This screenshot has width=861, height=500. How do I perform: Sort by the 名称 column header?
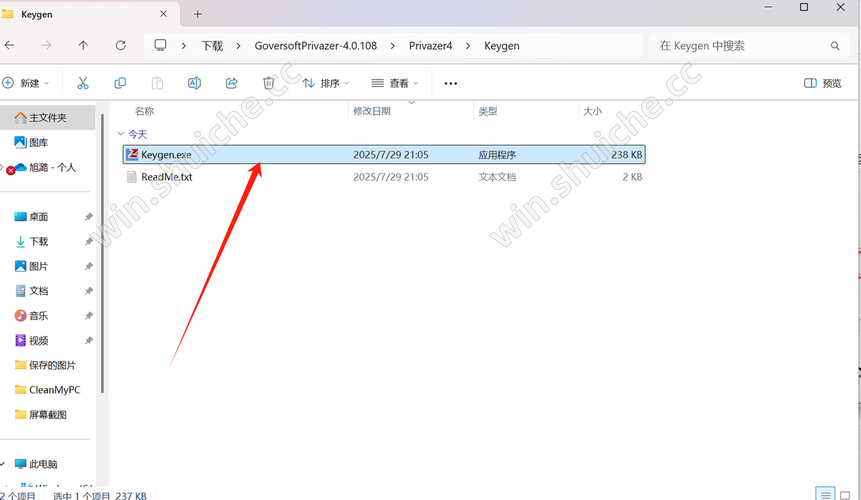point(145,111)
